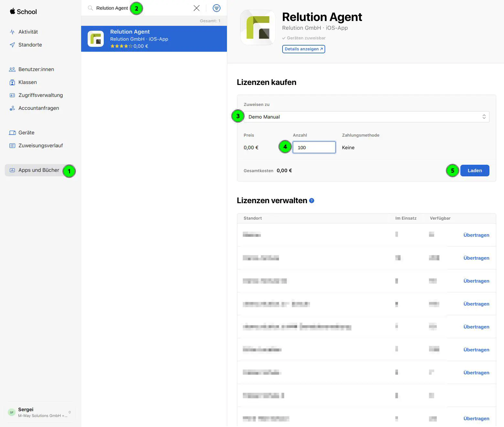Go to Zuweisungsverlauf
This screenshot has width=504, height=427.
tap(40, 146)
